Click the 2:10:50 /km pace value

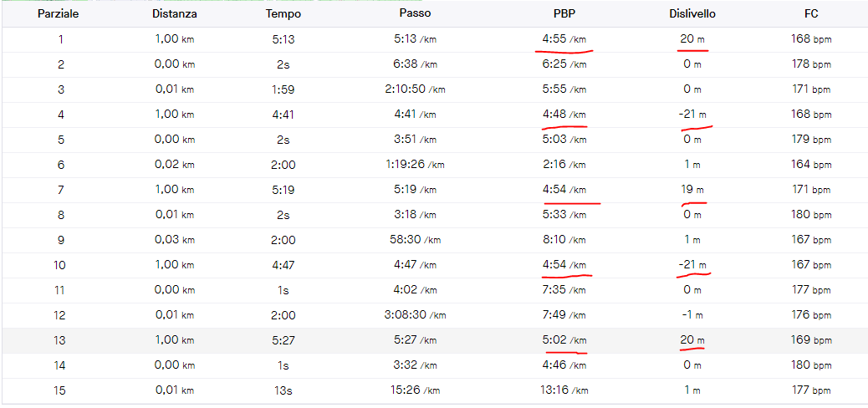pos(415,89)
